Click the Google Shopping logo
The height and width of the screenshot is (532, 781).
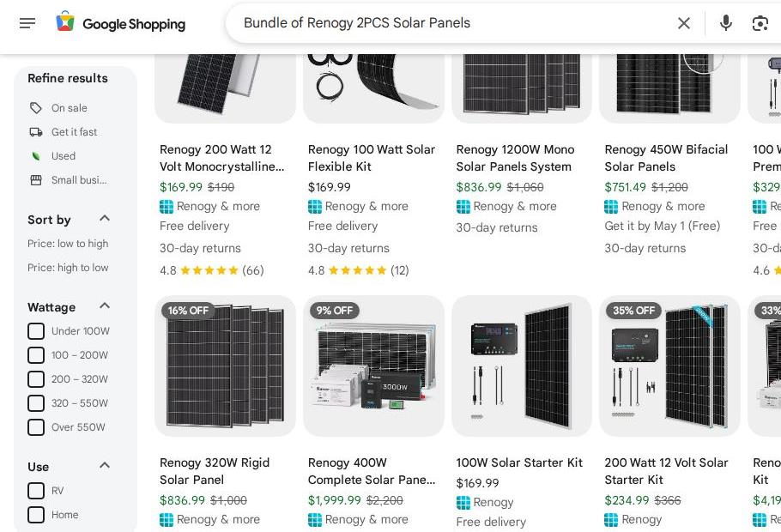click(120, 23)
